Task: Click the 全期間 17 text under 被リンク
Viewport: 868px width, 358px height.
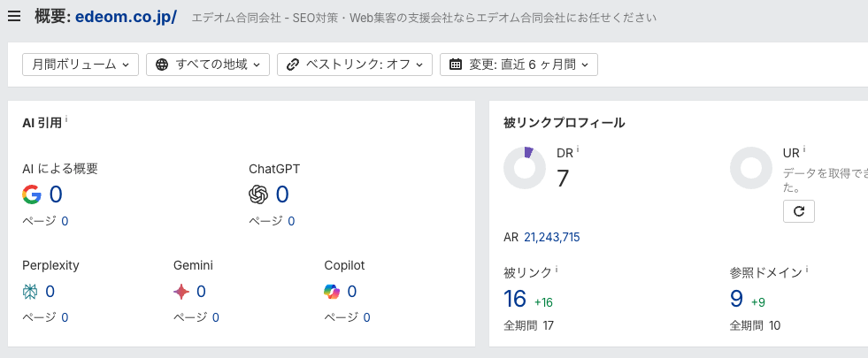Action: [x=528, y=325]
